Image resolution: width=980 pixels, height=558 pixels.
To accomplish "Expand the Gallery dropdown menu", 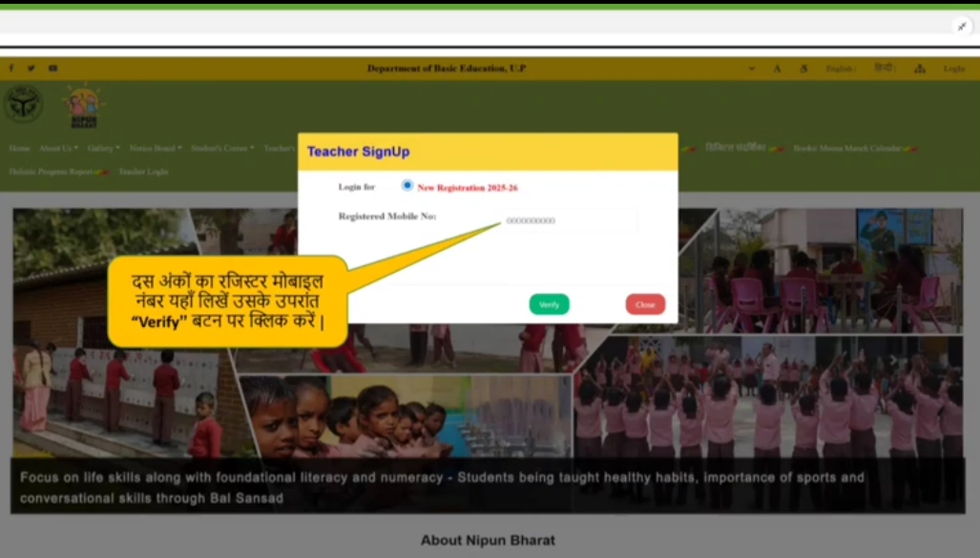I will [103, 148].
